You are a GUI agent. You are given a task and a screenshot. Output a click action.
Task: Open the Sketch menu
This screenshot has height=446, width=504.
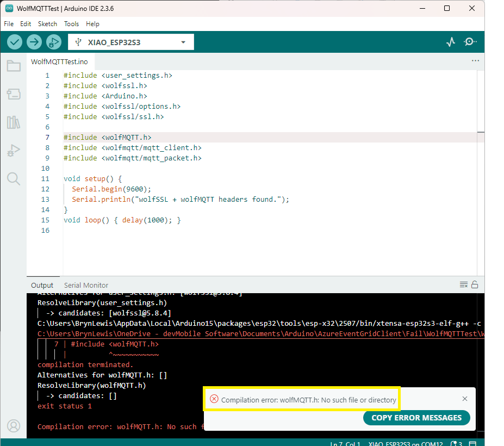pos(47,24)
